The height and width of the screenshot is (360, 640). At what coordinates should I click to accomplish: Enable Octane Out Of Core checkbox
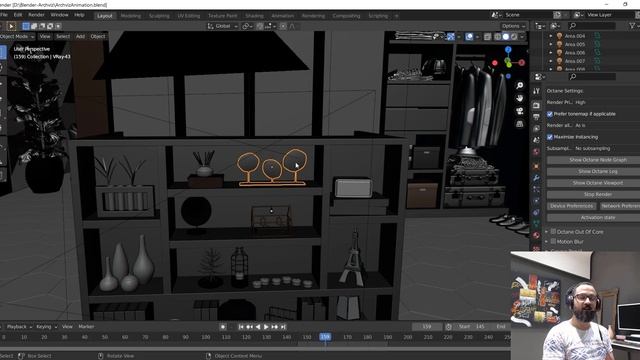(x=553, y=231)
